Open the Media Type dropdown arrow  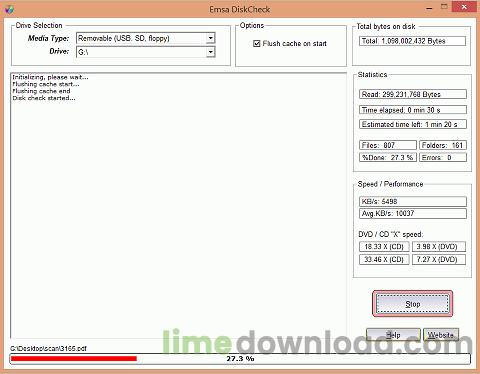[x=210, y=38]
